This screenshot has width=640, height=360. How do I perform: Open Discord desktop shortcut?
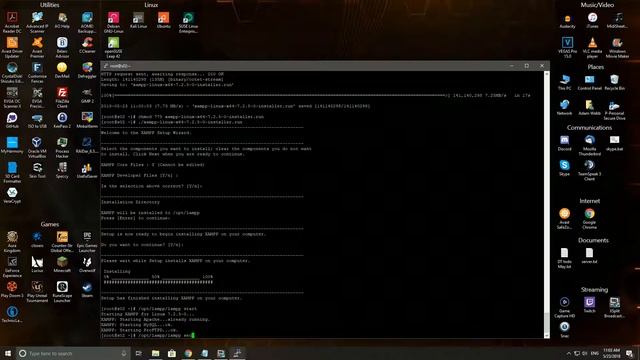pos(564,143)
